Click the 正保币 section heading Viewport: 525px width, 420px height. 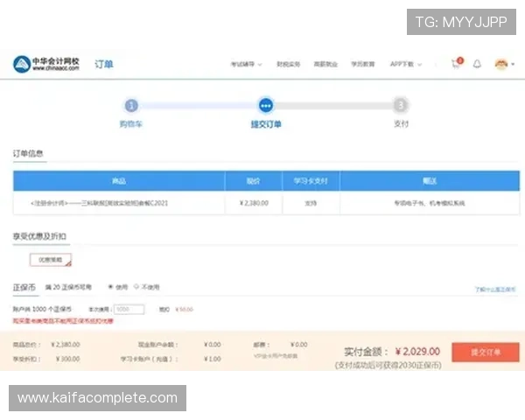click(24, 287)
